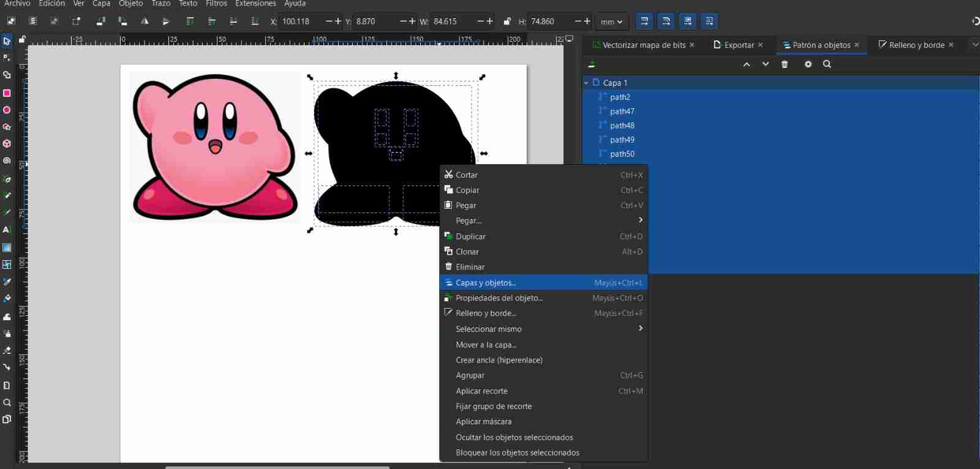Flip selection vertically
980x469 pixels.
point(166,21)
